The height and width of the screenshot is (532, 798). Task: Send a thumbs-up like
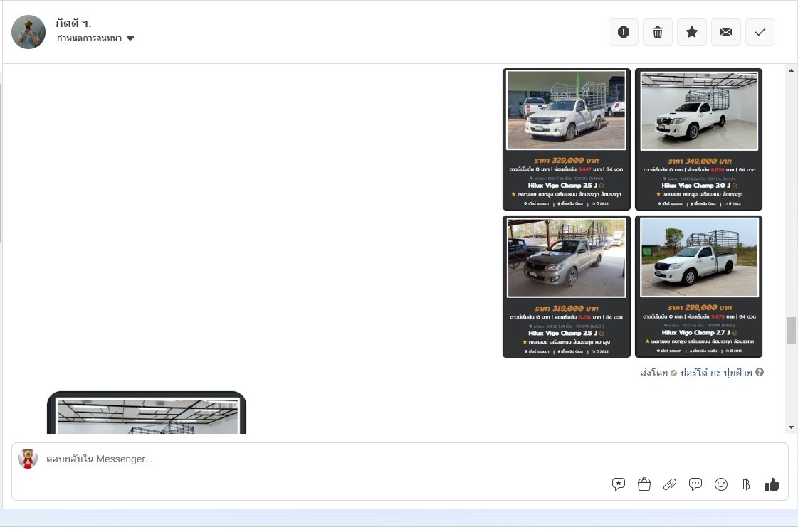772,484
